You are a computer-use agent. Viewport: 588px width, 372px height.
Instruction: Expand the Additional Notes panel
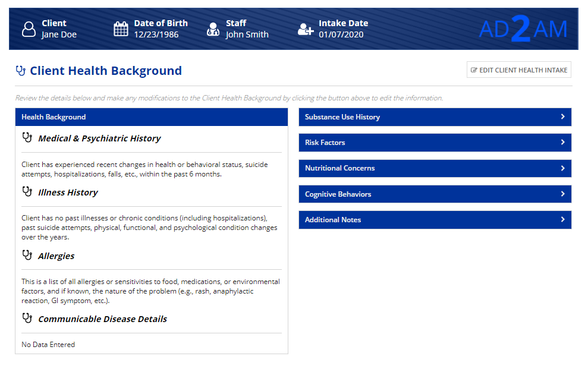click(x=435, y=220)
